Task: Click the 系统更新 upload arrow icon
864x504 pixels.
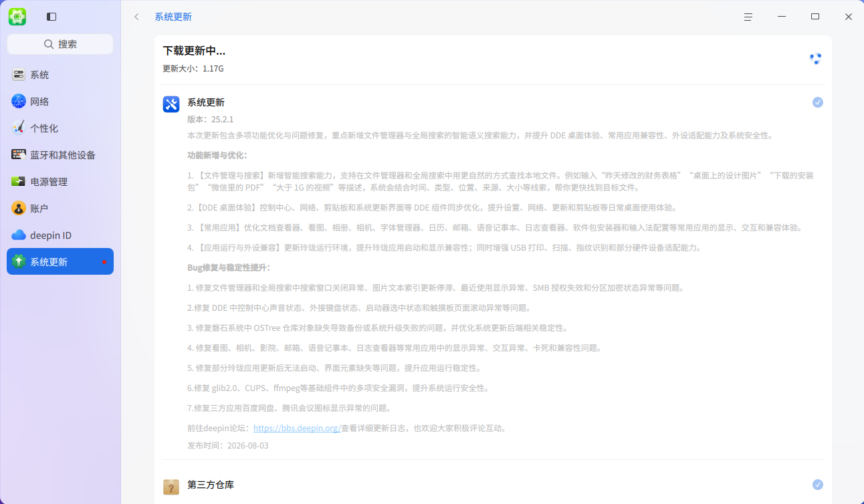Action: (19, 262)
